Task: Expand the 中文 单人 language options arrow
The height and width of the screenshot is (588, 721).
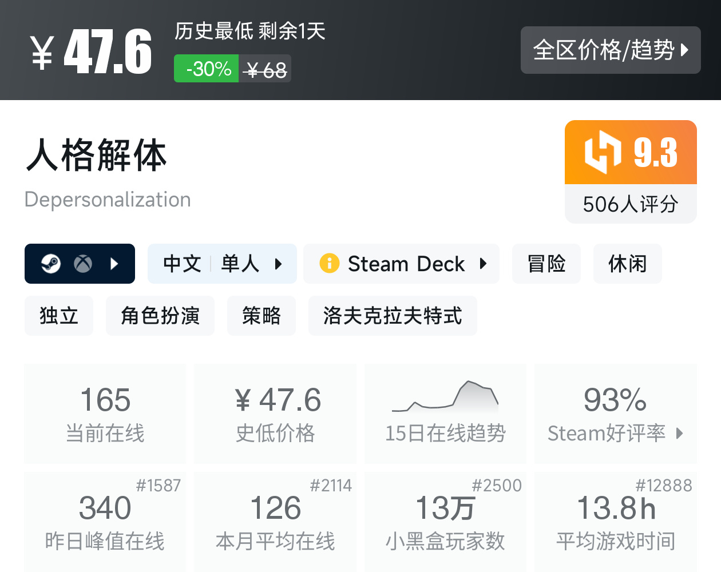Action: click(x=279, y=264)
